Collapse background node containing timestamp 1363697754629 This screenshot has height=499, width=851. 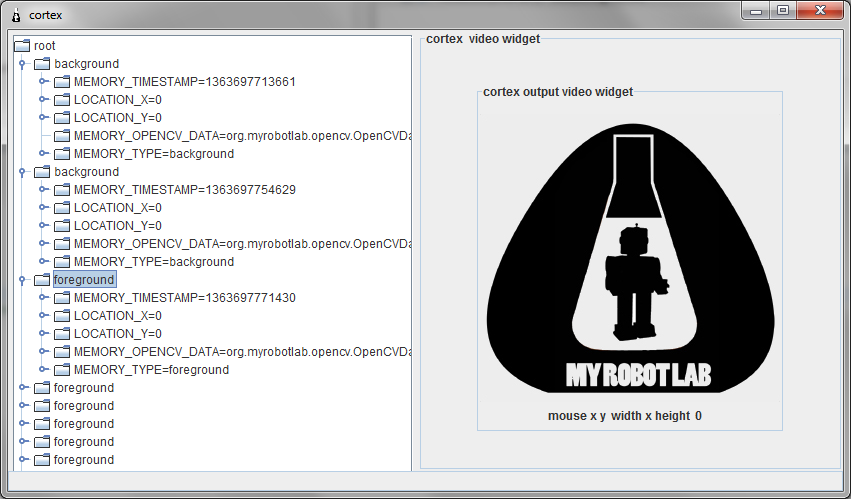22,172
